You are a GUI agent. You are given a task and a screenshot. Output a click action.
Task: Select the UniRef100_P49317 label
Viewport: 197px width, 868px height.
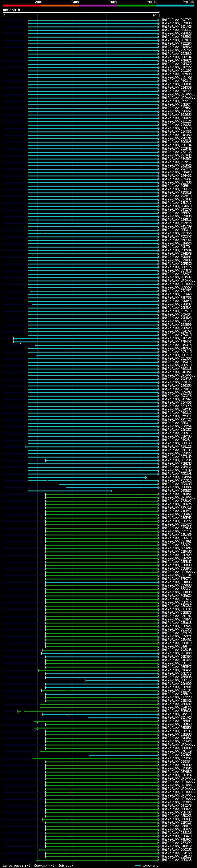coord(177,81)
